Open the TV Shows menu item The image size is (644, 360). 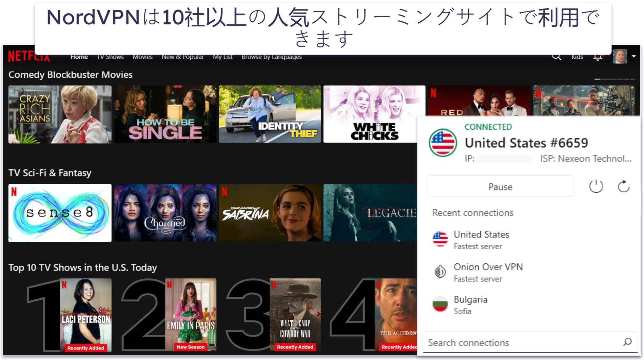110,57
